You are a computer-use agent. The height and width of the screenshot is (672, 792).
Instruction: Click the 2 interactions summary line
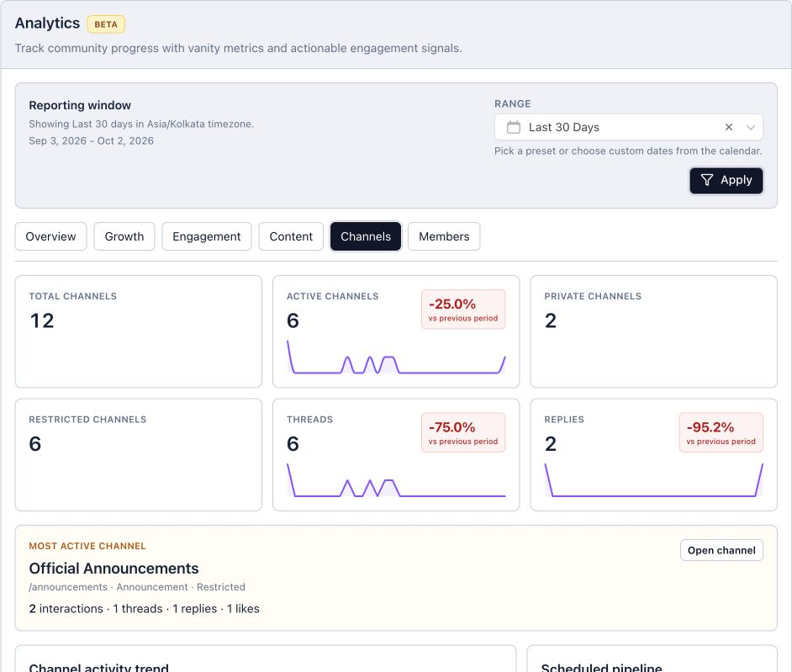(x=144, y=609)
